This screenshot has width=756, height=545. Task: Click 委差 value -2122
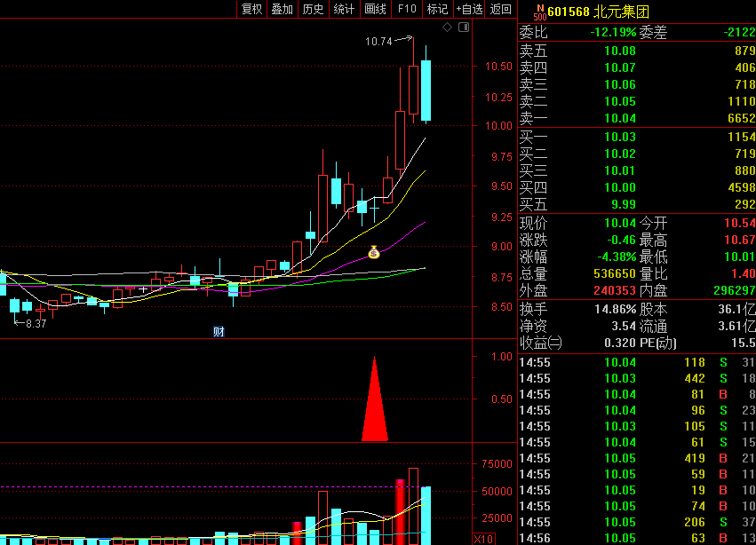(740, 32)
